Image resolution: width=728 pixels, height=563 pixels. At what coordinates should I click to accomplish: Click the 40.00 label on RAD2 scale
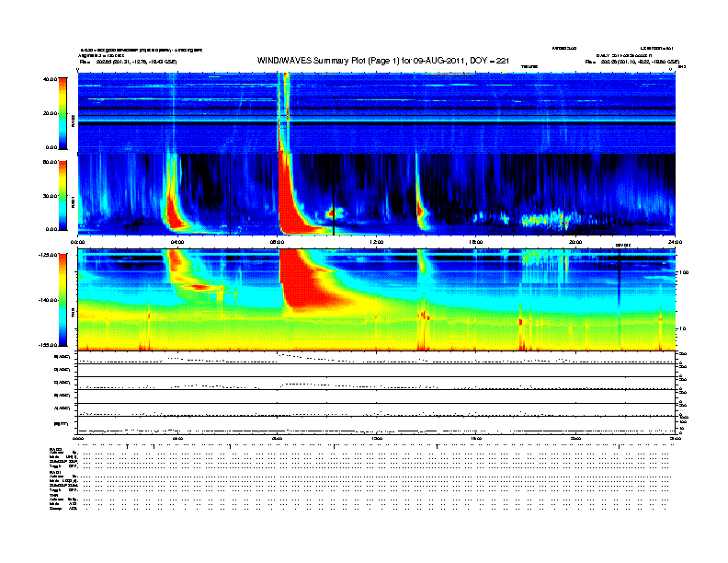click(x=50, y=79)
